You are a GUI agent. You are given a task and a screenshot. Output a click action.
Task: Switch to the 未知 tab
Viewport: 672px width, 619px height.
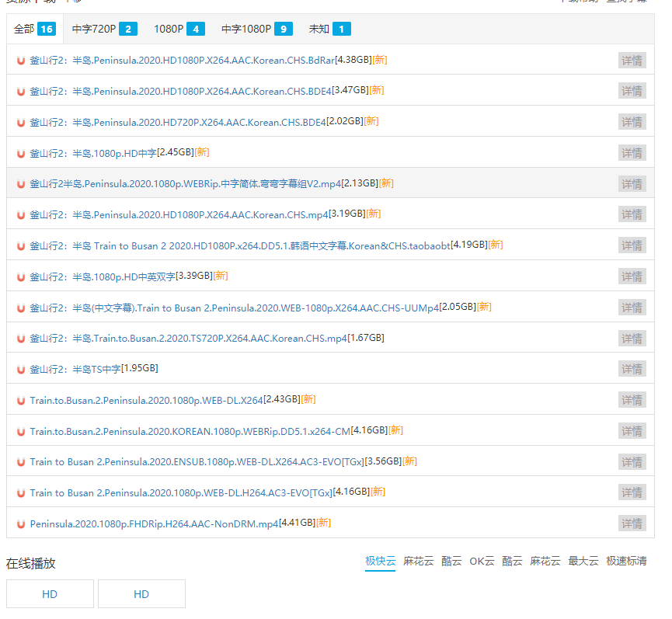[x=329, y=30]
